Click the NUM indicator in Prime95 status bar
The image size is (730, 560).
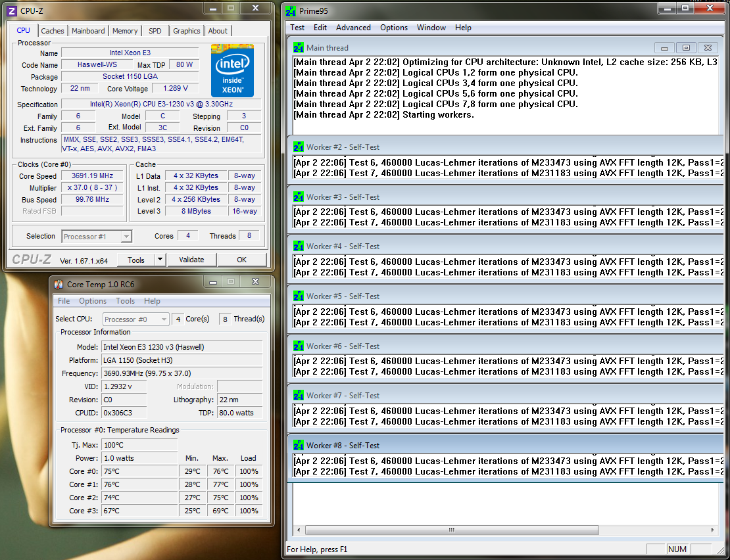click(677, 549)
